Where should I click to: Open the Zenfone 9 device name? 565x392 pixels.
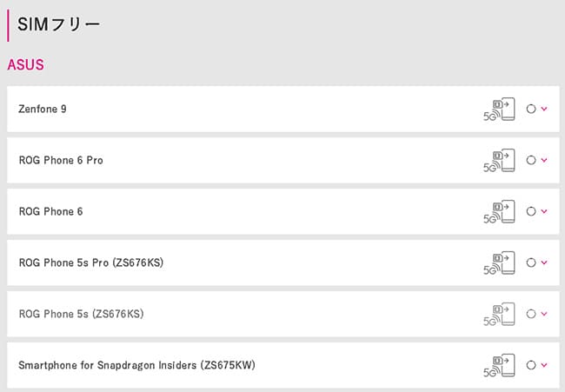coord(43,109)
